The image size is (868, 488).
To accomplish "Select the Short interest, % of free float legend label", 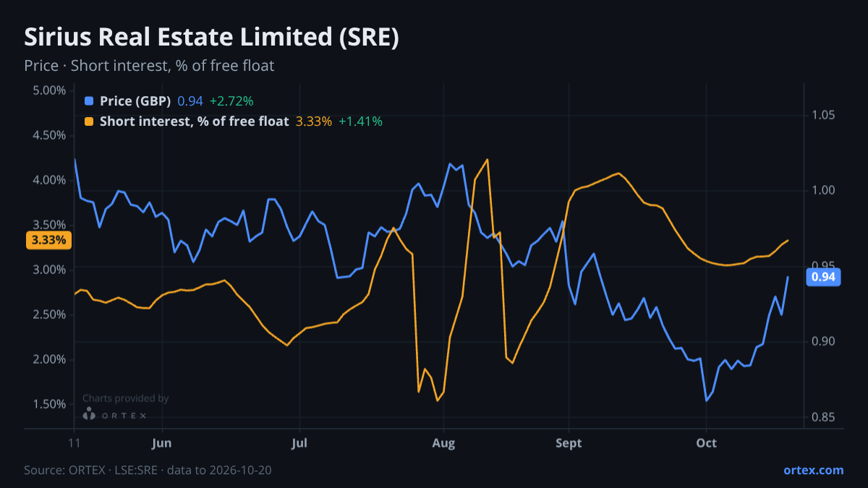I will pyautogui.click(x=195, y=121).
